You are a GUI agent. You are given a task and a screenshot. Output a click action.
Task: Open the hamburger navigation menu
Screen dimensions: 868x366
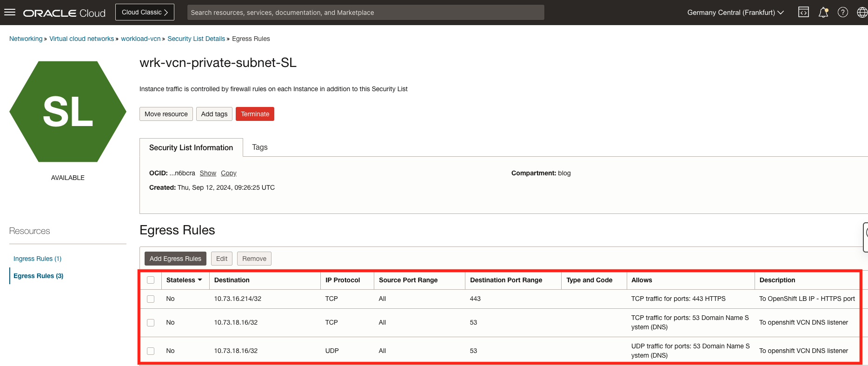[10, 13]
